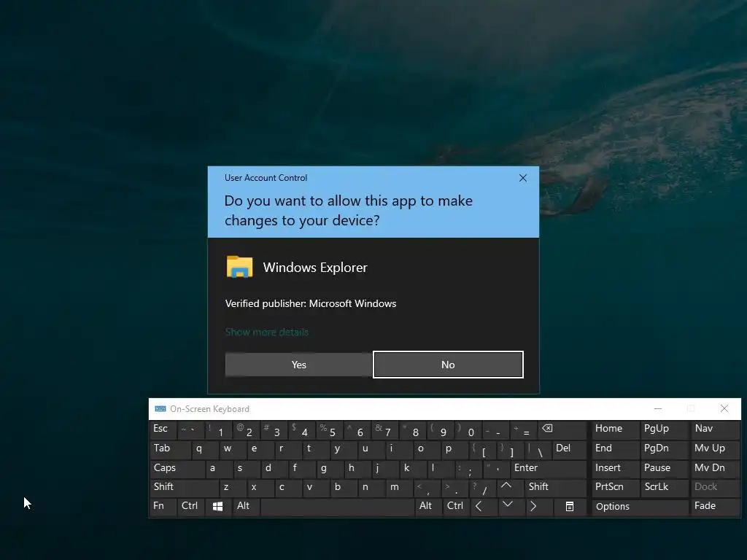Click the g key
The image size is (747, 560).
pos(330,469)
